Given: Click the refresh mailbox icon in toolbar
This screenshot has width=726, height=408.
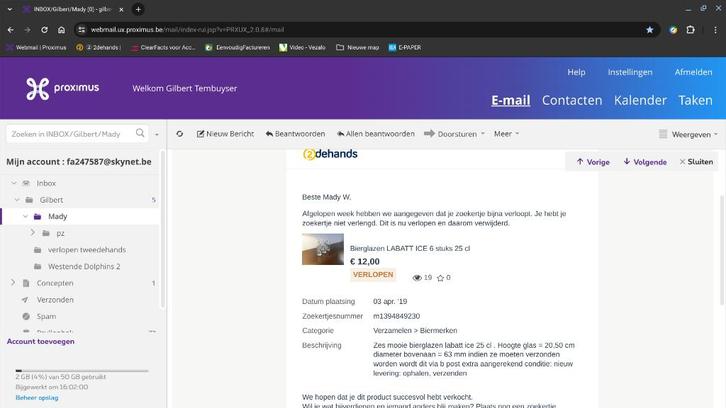Looking at the screenshot, I should (x=180, y=134).
